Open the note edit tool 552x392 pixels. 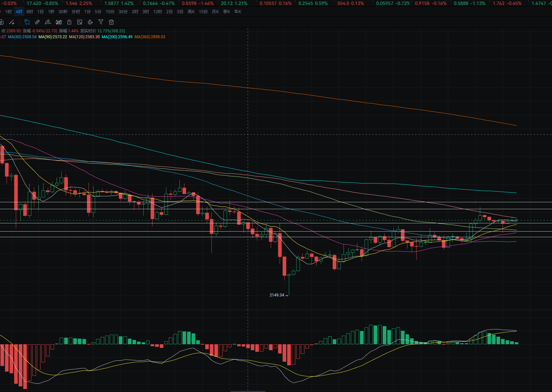coord(80,22)
